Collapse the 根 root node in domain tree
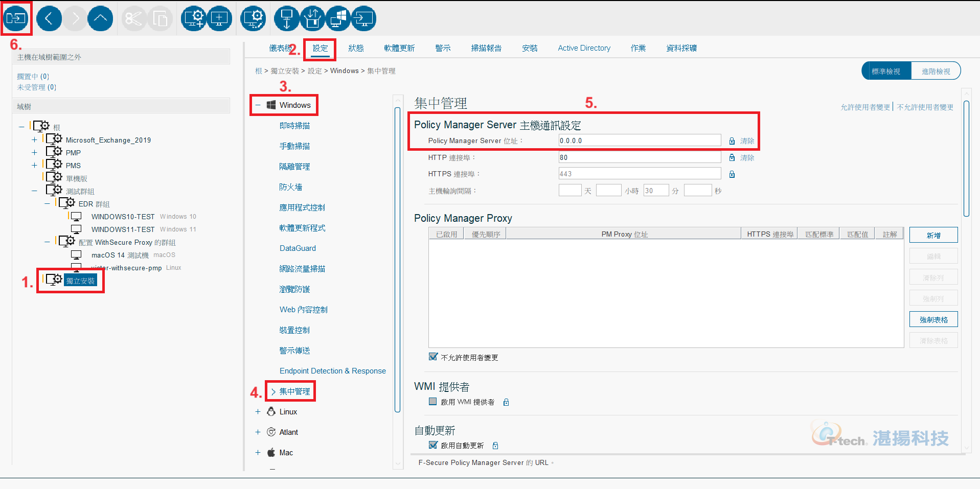980x489 pixels. pyautogui.click(x=21, y=127)
